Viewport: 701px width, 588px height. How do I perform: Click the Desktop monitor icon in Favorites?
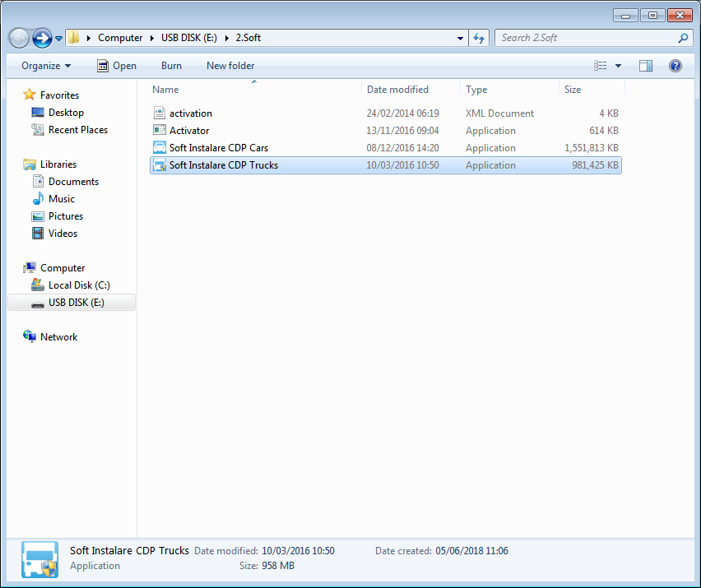click(x=38, y=113)
